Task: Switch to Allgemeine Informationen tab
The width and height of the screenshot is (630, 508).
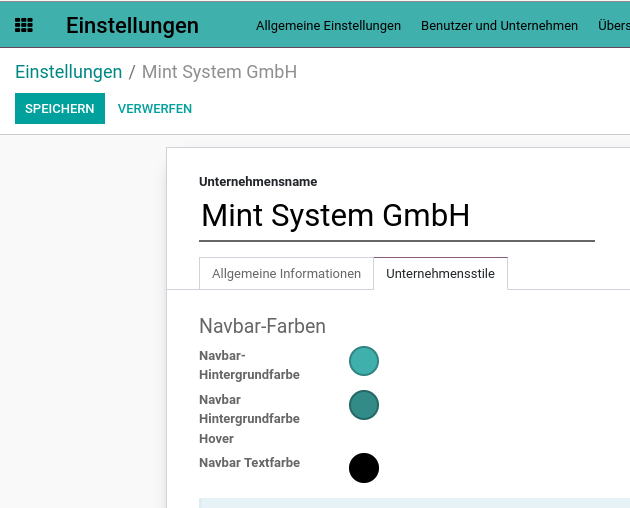Action: (286, 274)
